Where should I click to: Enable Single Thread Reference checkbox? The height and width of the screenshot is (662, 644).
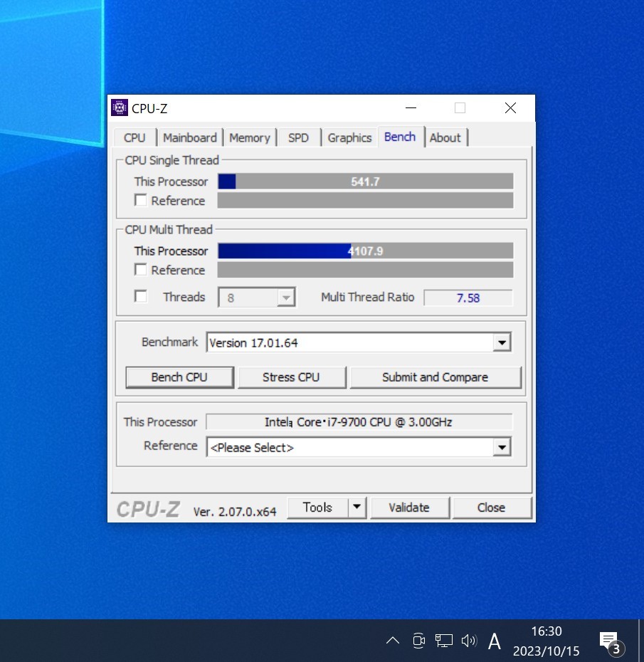pos(140,200)
